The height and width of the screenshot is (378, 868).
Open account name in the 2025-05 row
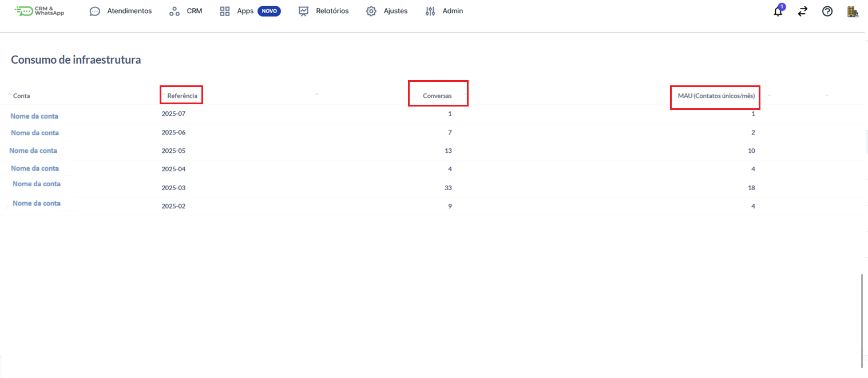tap(33, 151)
